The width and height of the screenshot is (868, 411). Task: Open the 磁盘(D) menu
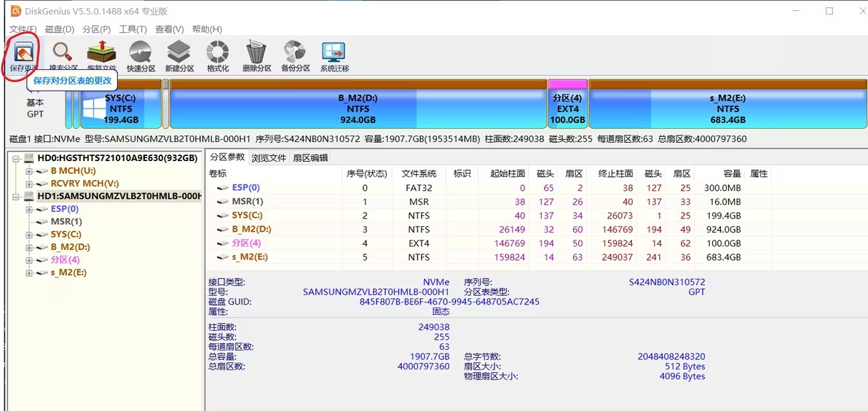59,29
